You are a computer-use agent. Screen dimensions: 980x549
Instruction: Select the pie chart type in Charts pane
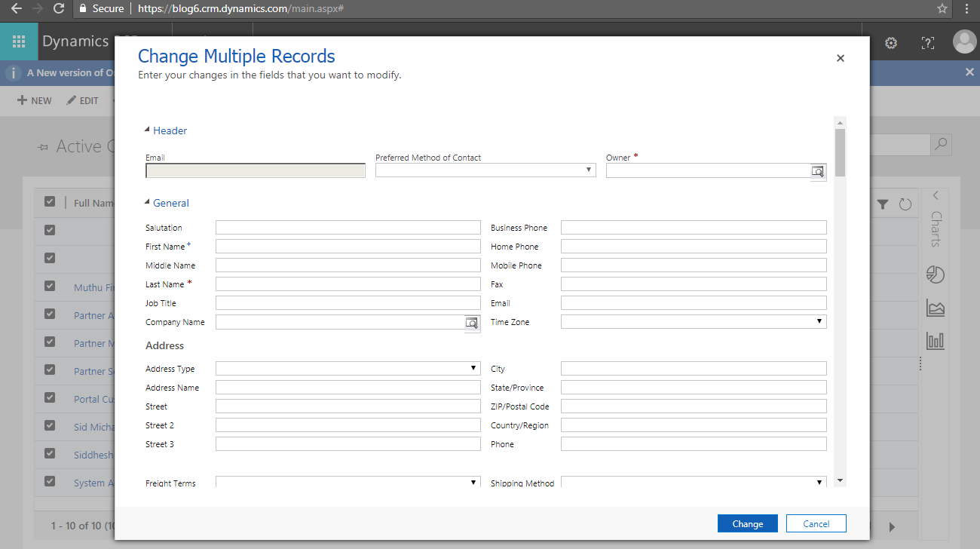coord(935,274)
